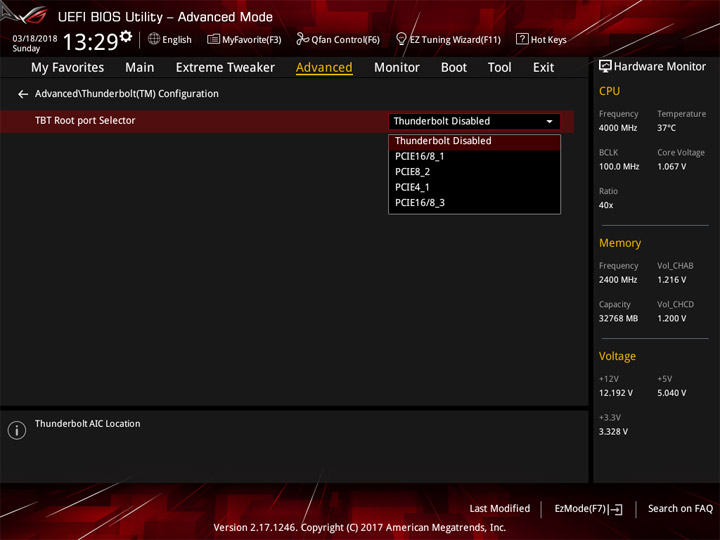Choose PCIE4_1 from the list
The width and height of the screenshot is (720, 540).
(474, 187)
